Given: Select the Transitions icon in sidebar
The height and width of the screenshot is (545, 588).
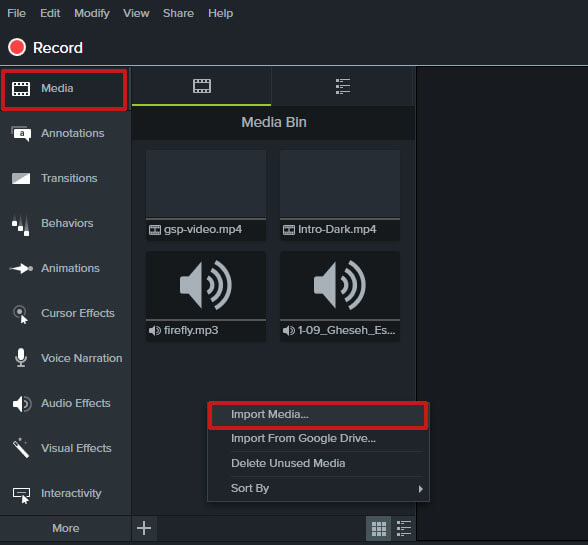Looking at the screenshot, I should click(21, 179).
